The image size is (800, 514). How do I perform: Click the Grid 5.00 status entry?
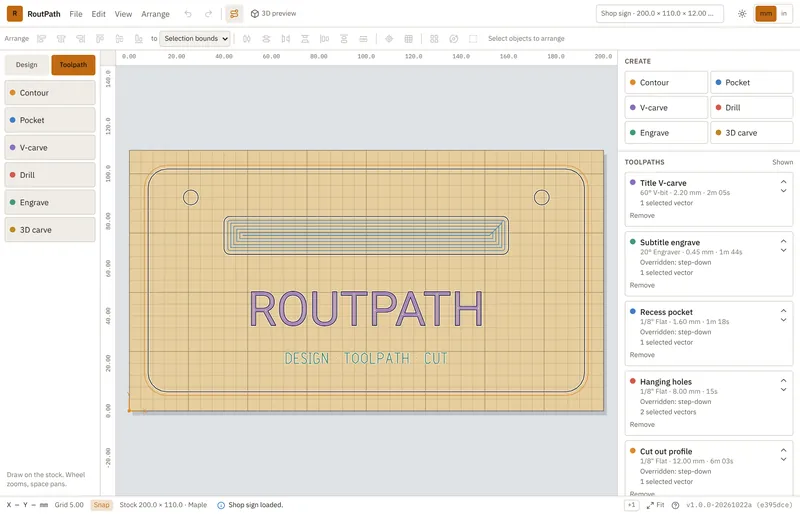[x=69, y=505]
